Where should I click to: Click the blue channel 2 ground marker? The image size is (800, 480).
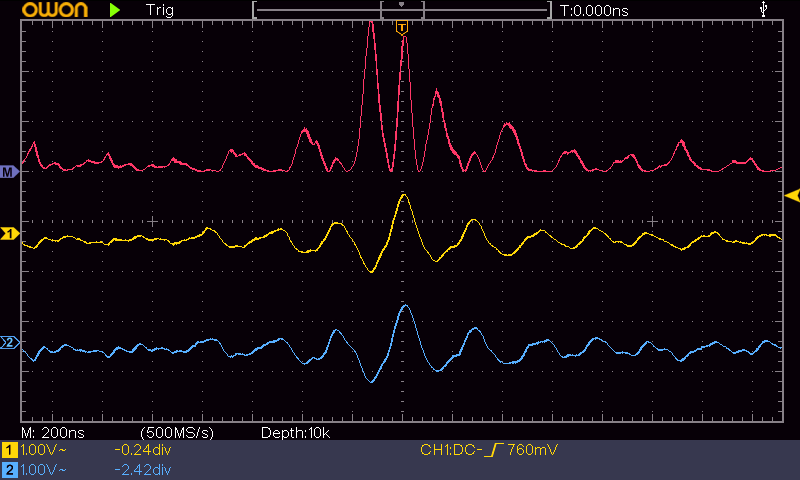pyautogui.click(x=9, y=343)
